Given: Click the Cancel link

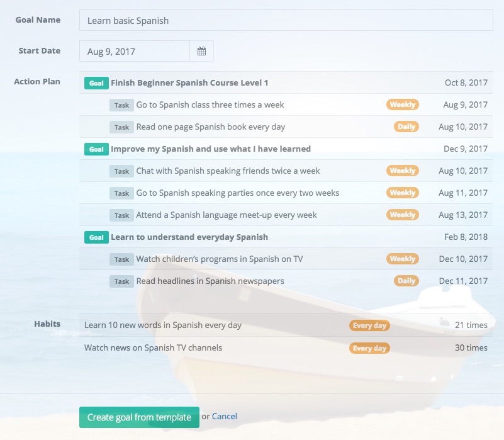Looking at the screenshot, I should [225, 416].
